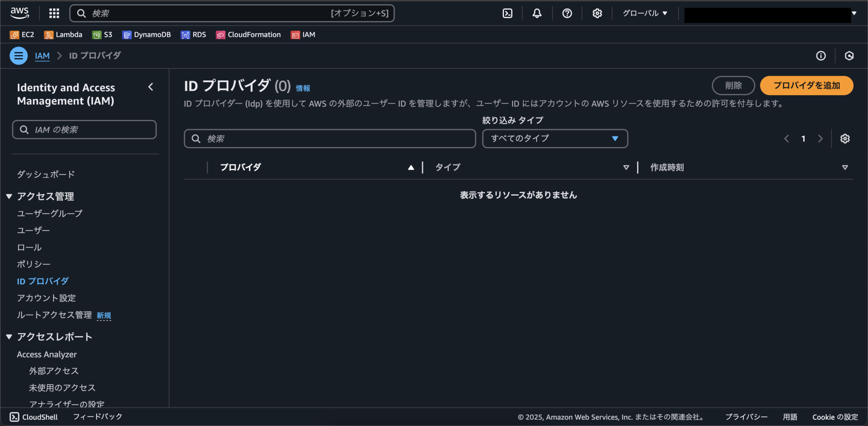Open the notifications bell

(x=537, y=13)
